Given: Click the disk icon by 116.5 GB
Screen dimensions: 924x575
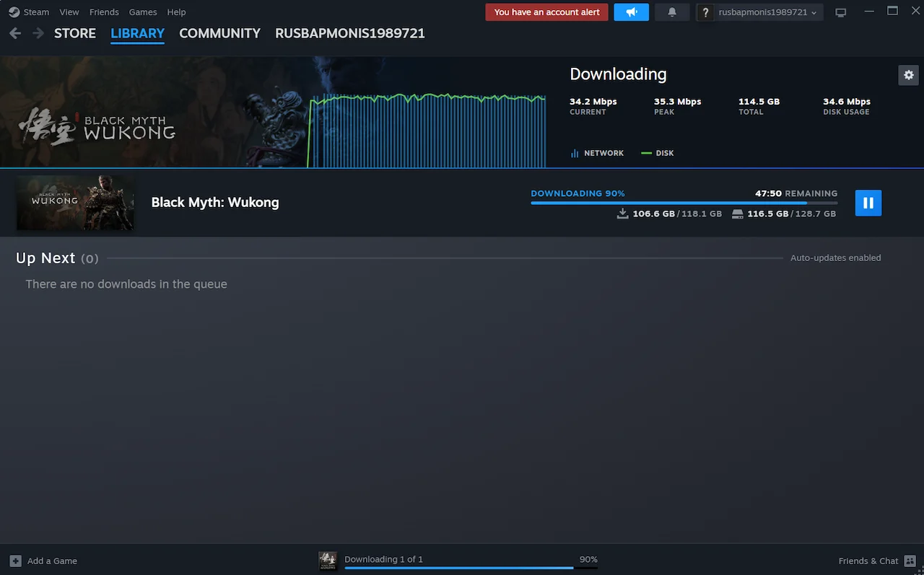Looking at the screenshot, I should tap(737, 214).
